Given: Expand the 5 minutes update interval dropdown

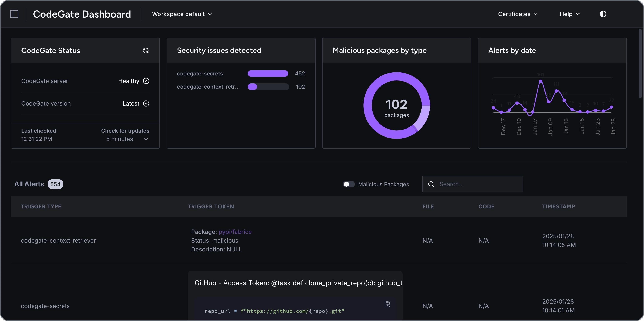Looking at the screenshot, I should click(127, 139).
